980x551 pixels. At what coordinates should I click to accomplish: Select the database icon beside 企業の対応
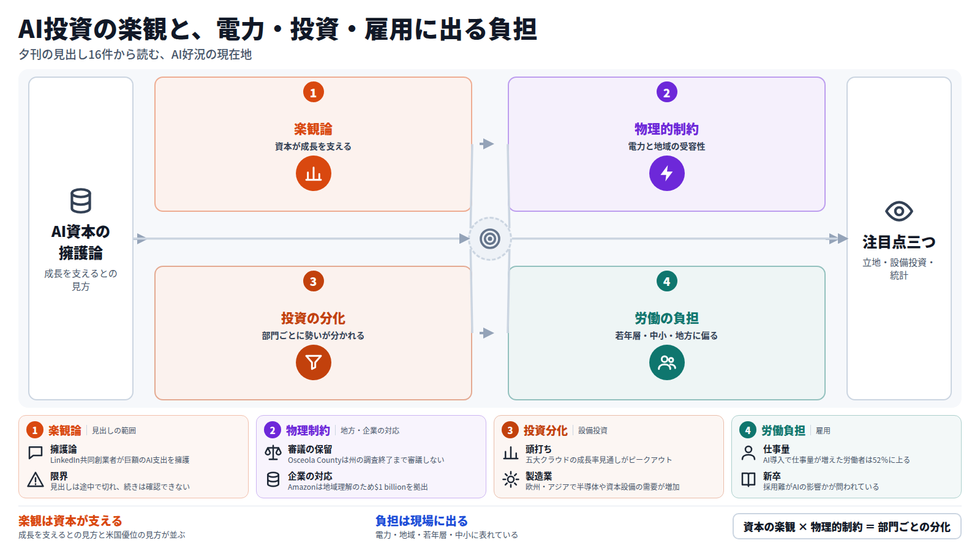coord(273,480)
